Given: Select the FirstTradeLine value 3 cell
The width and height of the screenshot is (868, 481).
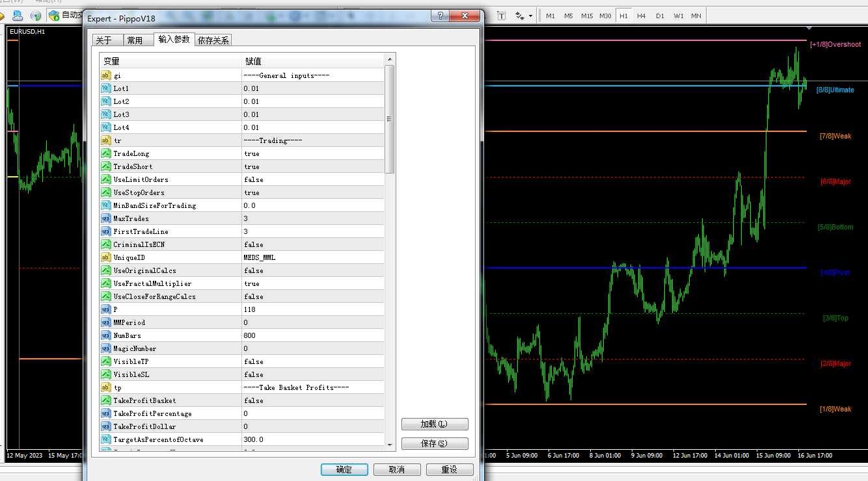Looking at the screenshot, I should (x=313, y=231).
